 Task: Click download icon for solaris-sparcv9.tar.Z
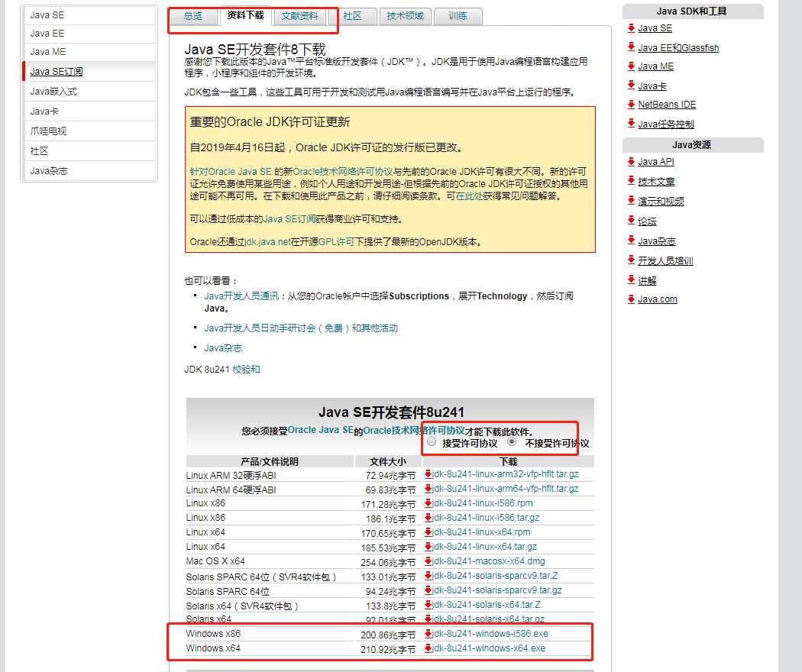click(x=428, y=575)
